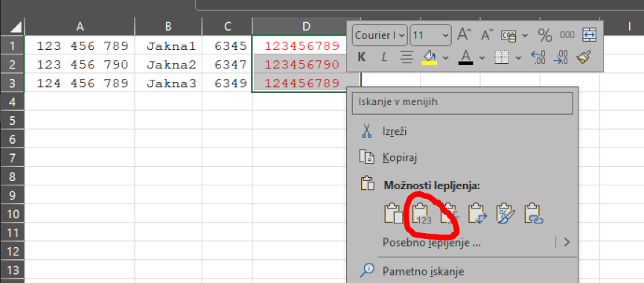This screenshot has width=644, height=283.
Task: Apply yellow fill color bucket
Action: pos(429,57)
